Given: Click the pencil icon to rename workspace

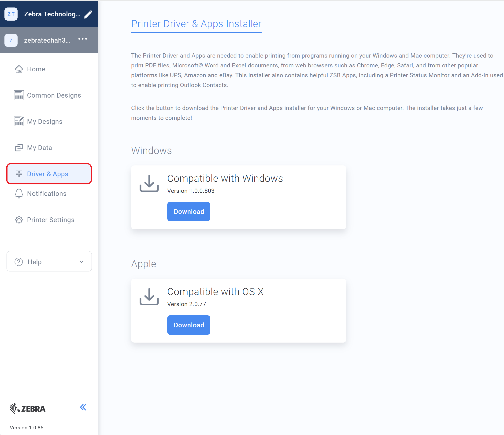Looking at the screenshot, I should [x=88, y=14].
